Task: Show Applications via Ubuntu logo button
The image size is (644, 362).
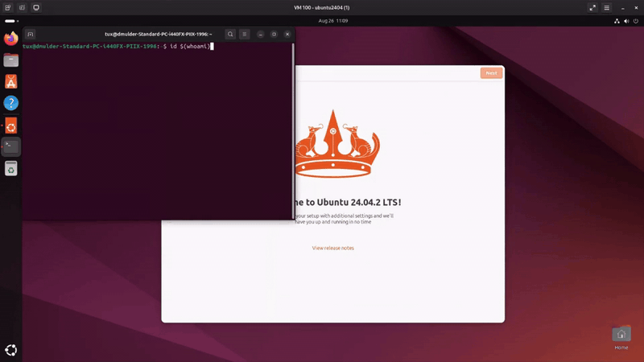Action: pos(11,350)
